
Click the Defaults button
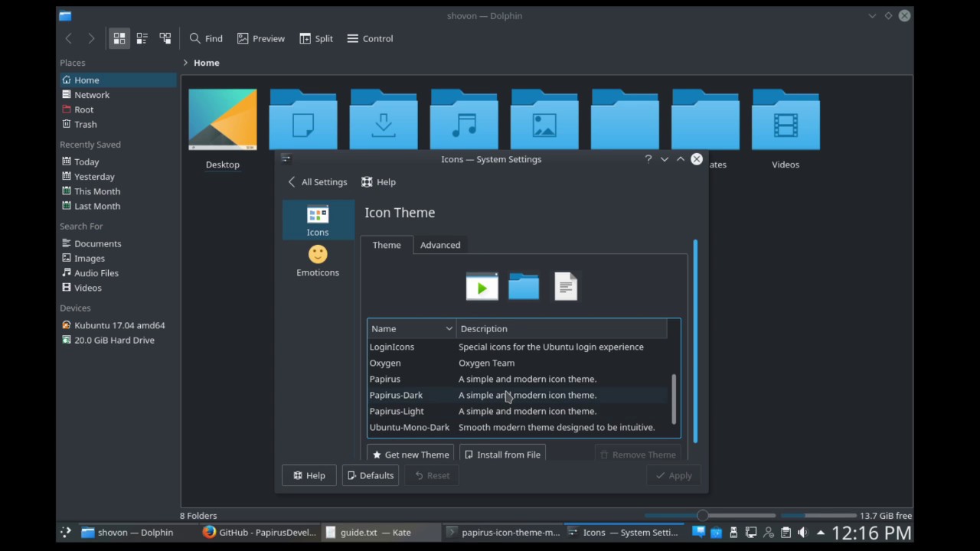(370, 475)
